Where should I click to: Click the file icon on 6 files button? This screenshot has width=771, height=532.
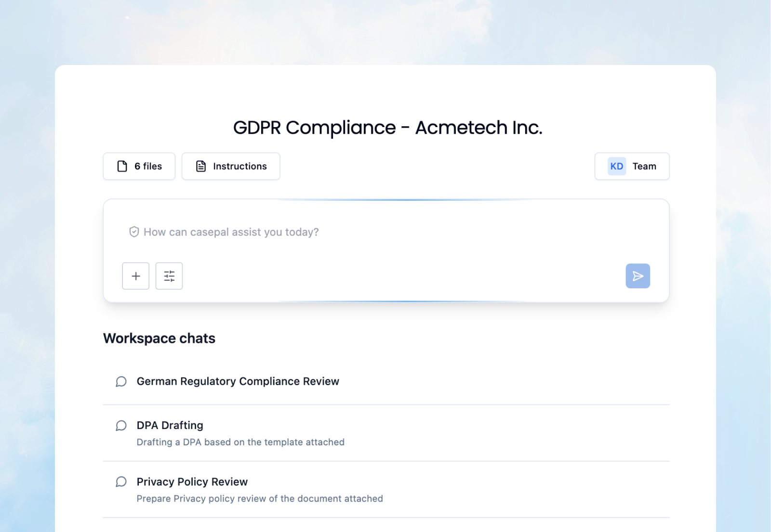122,166
